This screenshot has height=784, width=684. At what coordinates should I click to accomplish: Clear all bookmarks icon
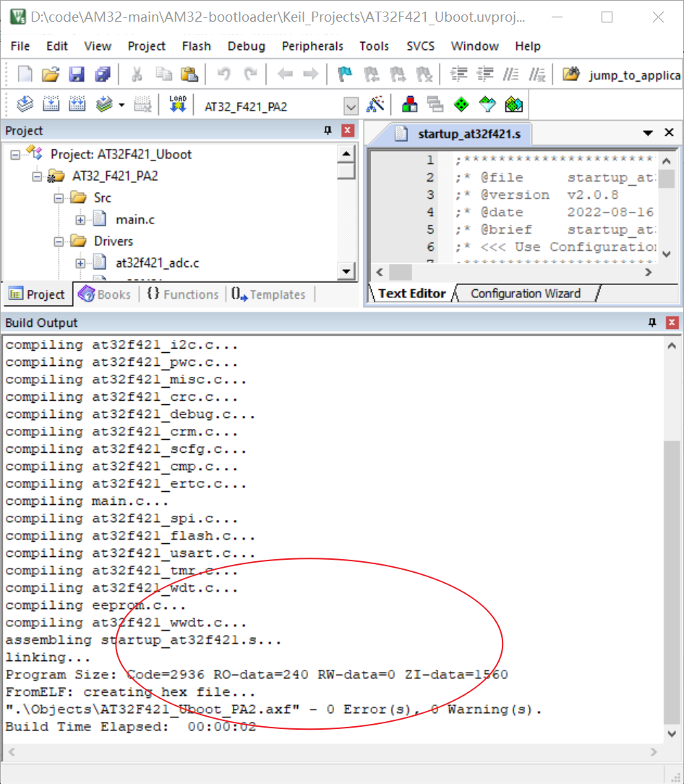pyautogui.click(x=424, y=74)
